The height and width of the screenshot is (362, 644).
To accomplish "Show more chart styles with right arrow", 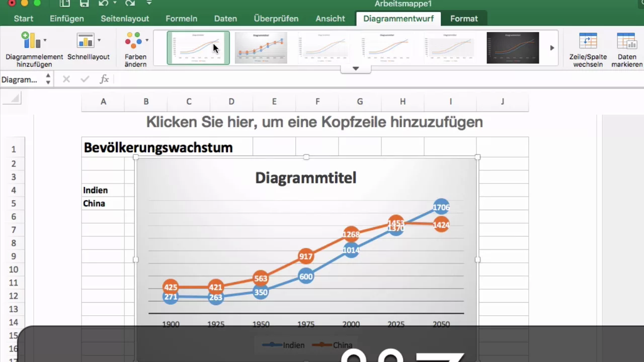I will pos(552,48).
